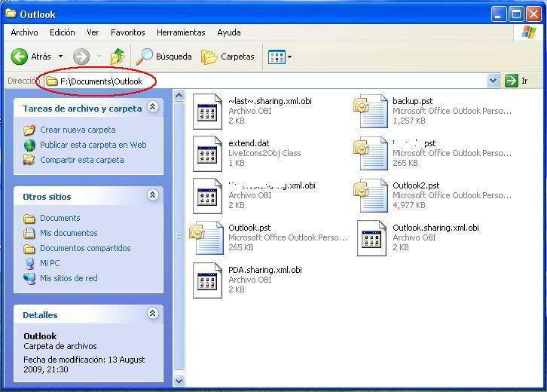Click the green Ir go button
The image size is (547, 392).
coord(516,81)
